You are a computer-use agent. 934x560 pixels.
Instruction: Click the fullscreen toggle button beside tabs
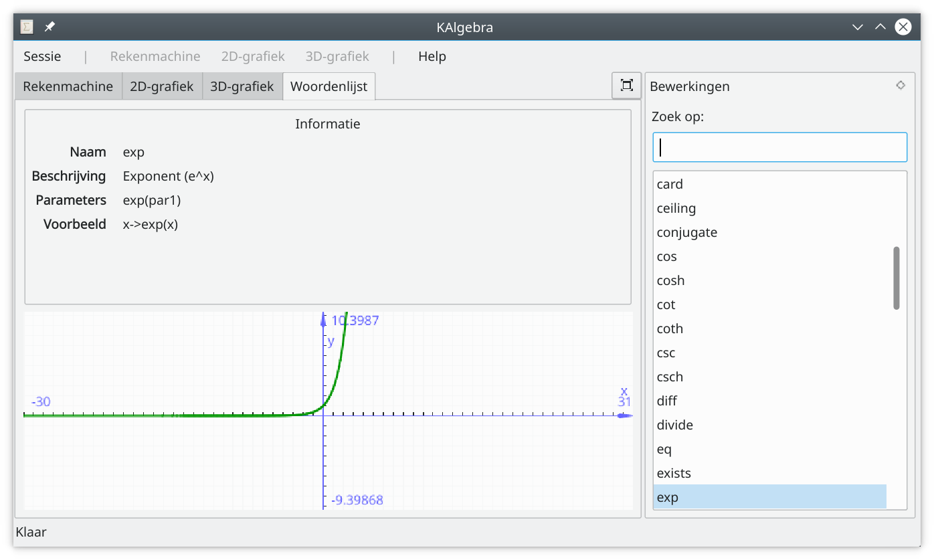(626, 85)
